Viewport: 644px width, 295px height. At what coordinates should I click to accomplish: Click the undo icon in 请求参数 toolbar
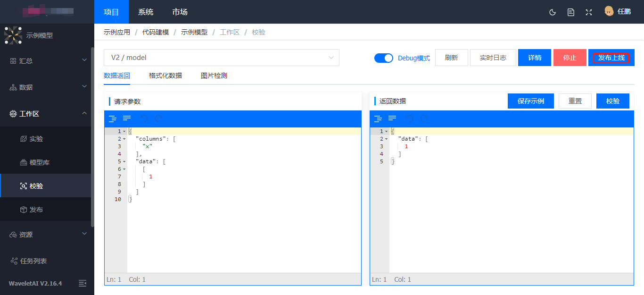pyautogui.click(x=144, y=118)
